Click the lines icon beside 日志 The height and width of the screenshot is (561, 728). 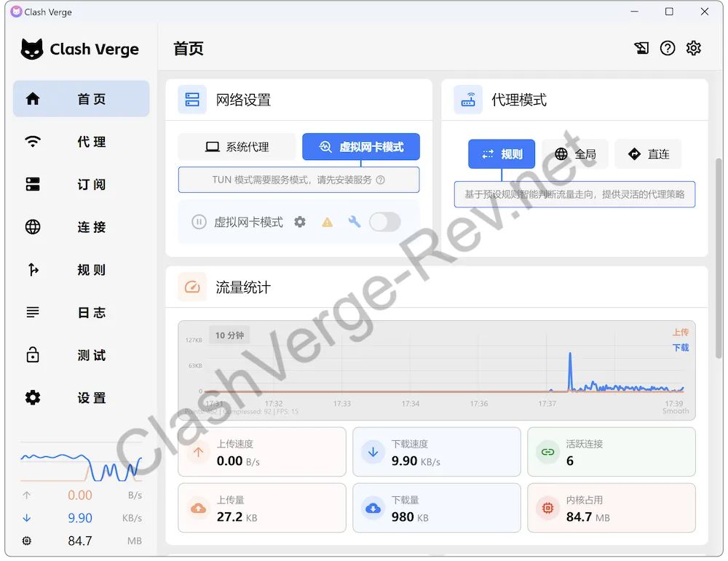pos(33,312)
